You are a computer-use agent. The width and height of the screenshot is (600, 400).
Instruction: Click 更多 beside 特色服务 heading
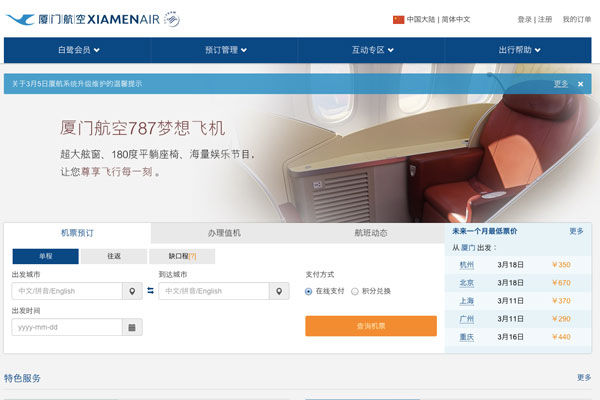[584, 378]
